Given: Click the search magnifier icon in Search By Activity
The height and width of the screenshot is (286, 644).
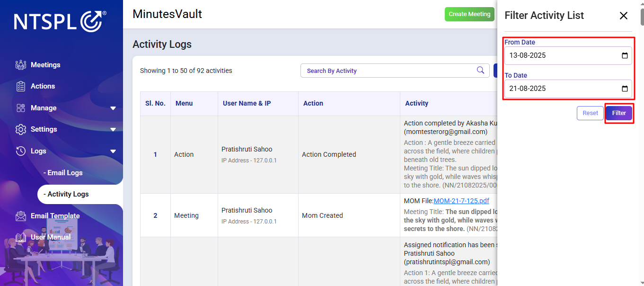Looking at the screenshot, I should click(480, 71).
